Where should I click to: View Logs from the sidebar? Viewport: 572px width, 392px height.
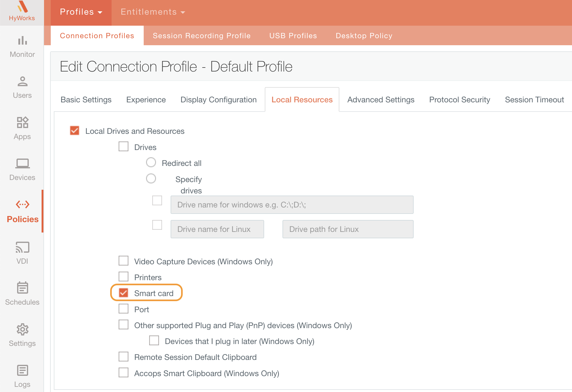click(x=22, y=370)
